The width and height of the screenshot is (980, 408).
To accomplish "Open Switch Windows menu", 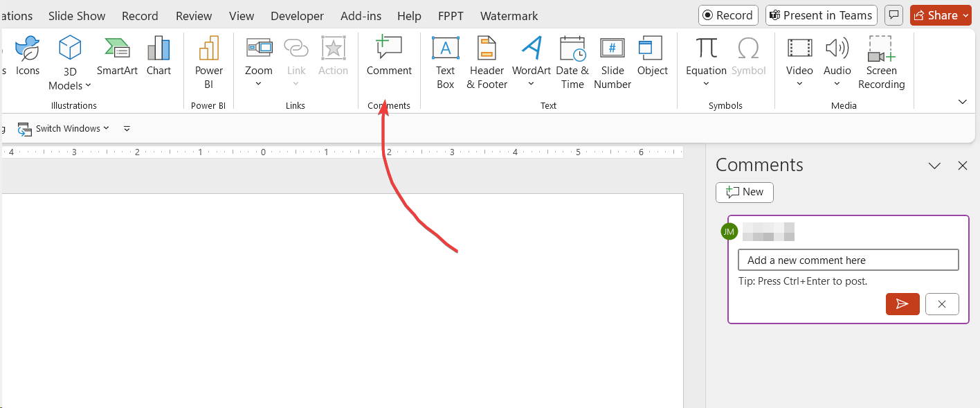I will click(64, 129).
